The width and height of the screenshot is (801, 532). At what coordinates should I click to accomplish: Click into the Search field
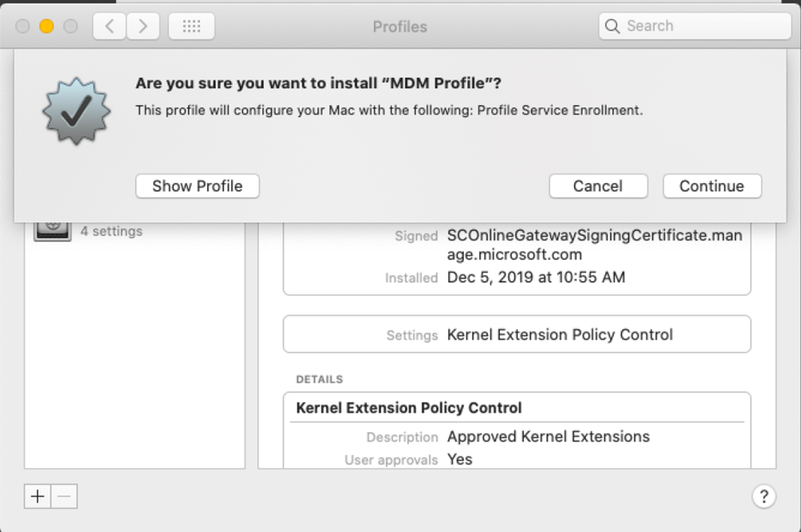coord(695,26)
